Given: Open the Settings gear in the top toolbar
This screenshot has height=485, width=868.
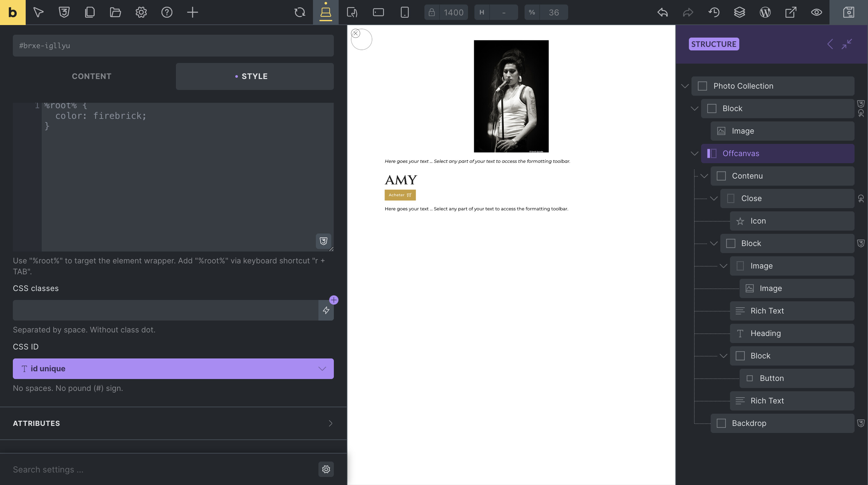Looking at the screenshot, I should [x=141, y=12].
